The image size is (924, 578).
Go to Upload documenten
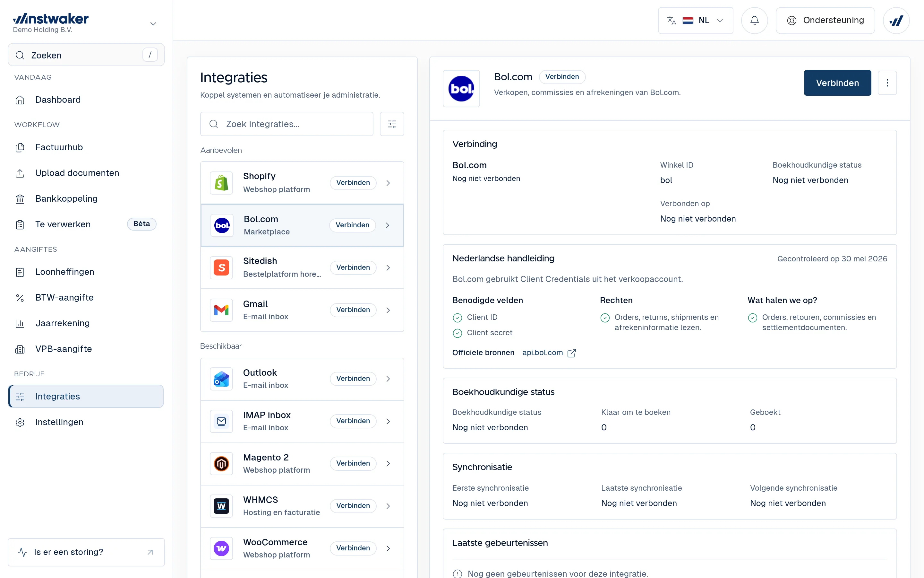coord(86,173)
